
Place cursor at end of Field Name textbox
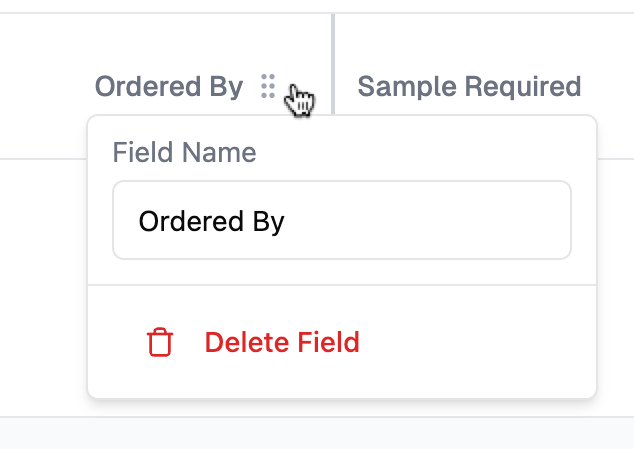click(540, 221)
